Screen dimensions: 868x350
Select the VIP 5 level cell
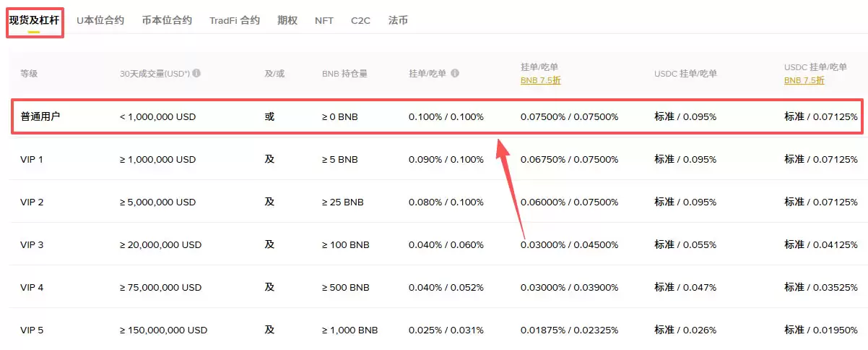32,330
